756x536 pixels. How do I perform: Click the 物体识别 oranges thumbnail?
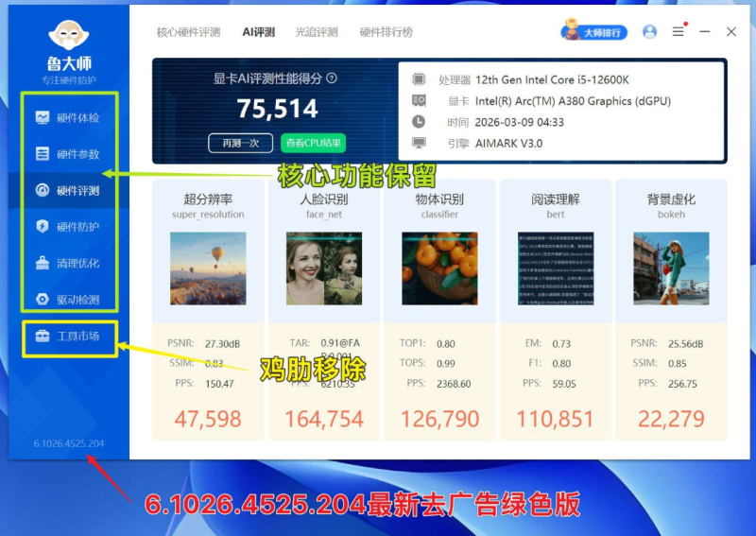tap(439, 268)
